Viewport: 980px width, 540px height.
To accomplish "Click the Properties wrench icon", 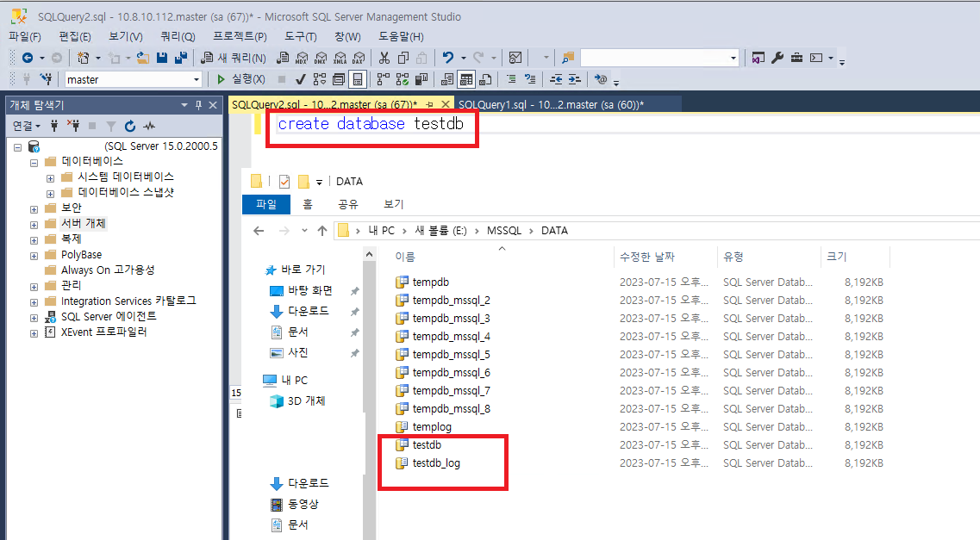I will click(777, 58).
